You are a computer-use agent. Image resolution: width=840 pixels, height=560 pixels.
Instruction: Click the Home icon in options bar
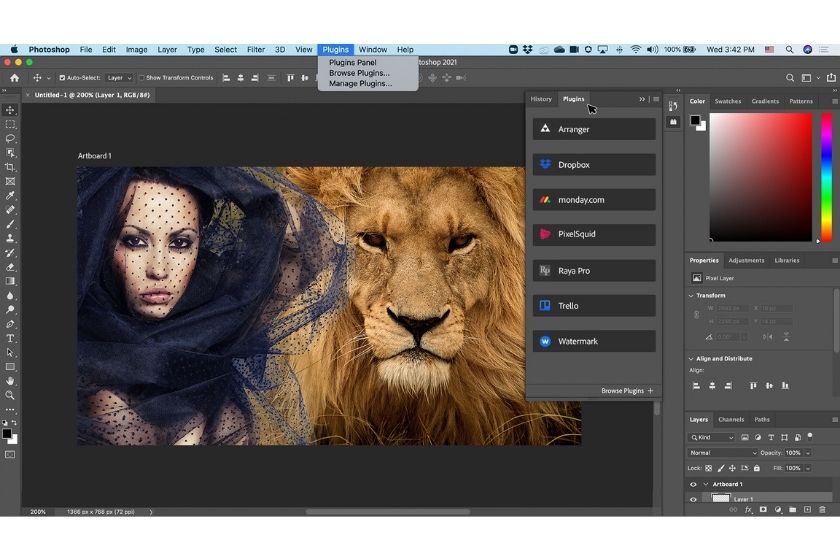pyautogui.click(x=14, y=77)
